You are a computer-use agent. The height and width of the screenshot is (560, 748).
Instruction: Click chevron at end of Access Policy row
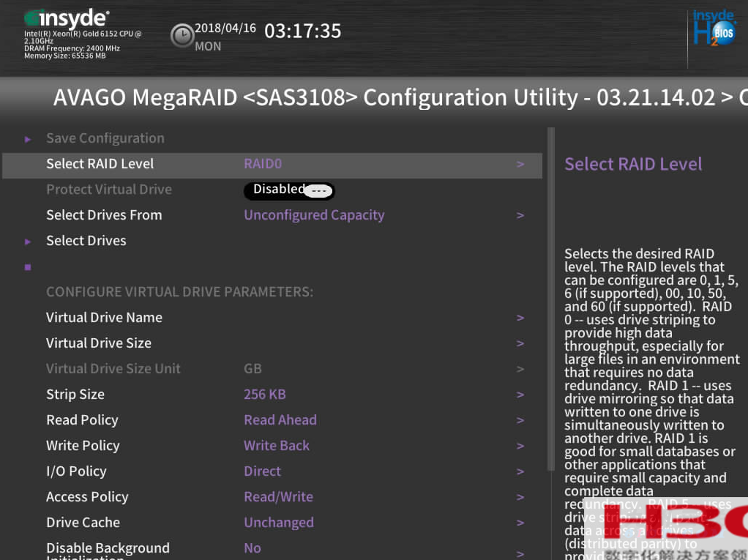click(520, 497)
